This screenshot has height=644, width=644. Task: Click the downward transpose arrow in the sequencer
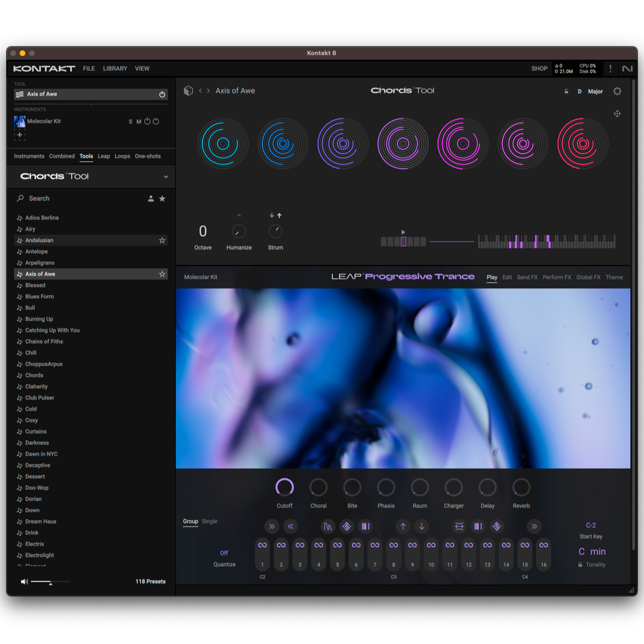click(x=422, y=527)
